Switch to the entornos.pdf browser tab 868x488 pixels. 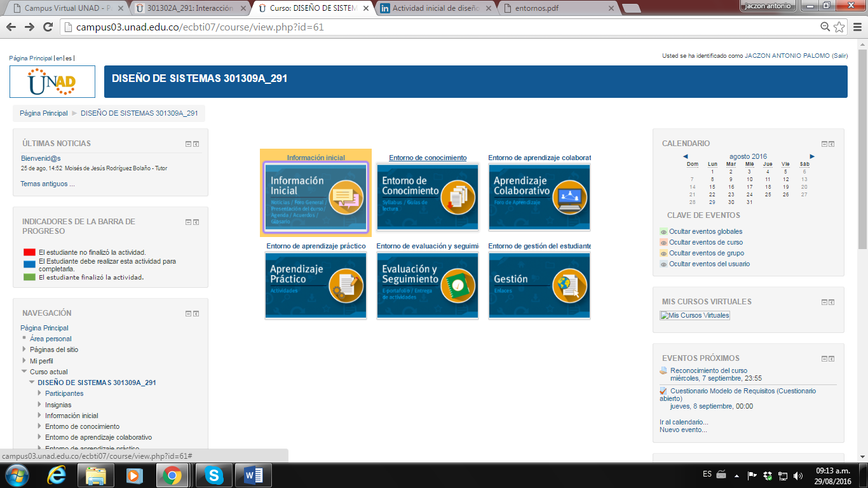557,8
